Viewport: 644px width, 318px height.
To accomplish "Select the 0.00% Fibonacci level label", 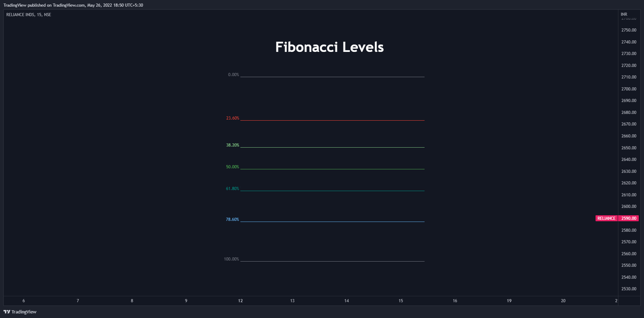I will pyautogui.click(x=234, y=75).
